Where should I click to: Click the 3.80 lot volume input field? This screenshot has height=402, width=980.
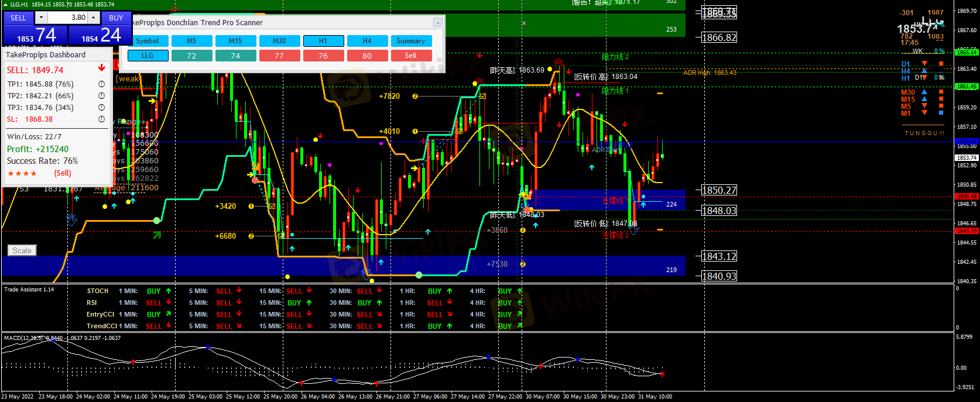pos(67,18)
